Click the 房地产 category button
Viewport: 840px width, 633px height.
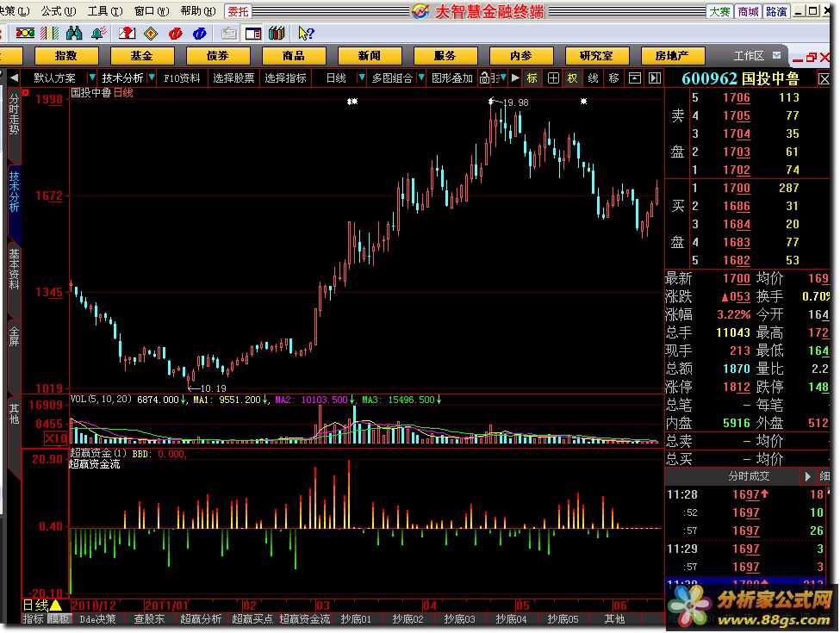coord(672,56)
